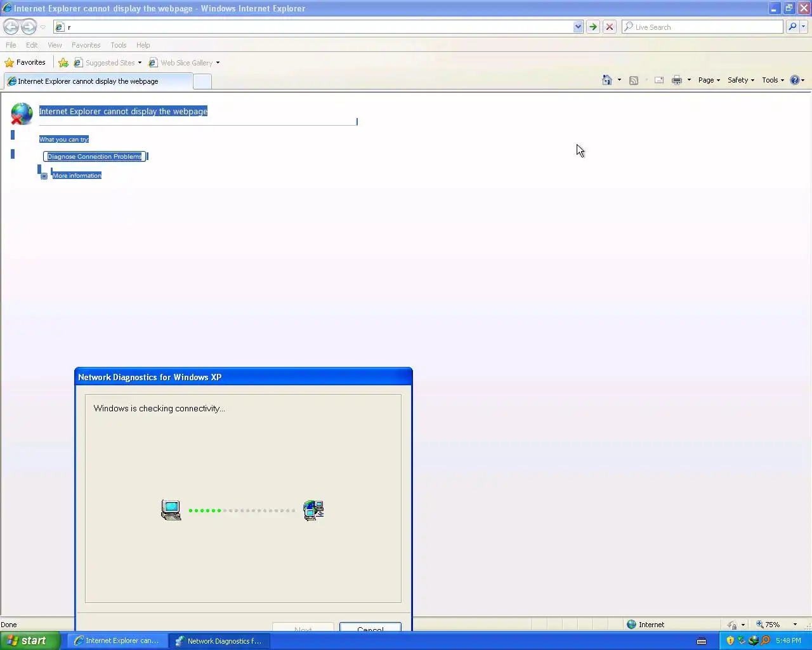
Task: Click the Done status bar text
Action: click(x=9, y=625)
